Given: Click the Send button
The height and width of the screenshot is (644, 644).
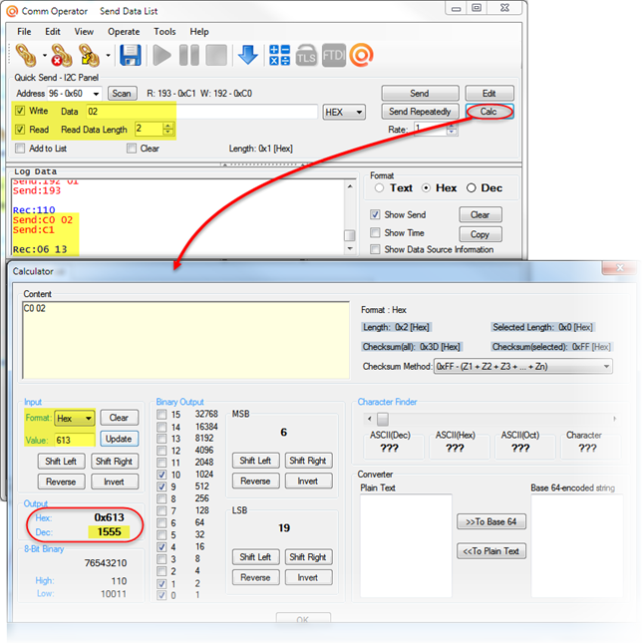Looking at the screenshot, I should pos(420,94).
